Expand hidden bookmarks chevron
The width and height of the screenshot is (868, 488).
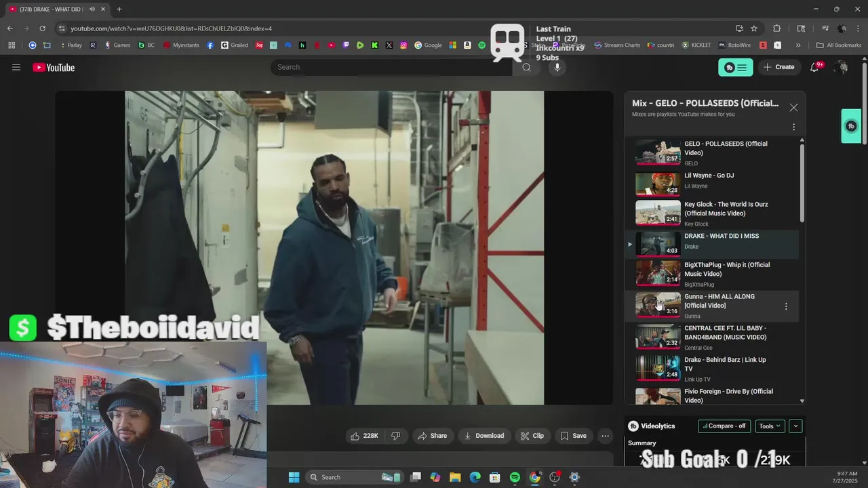pyautogui.click(x=798, y=45)
